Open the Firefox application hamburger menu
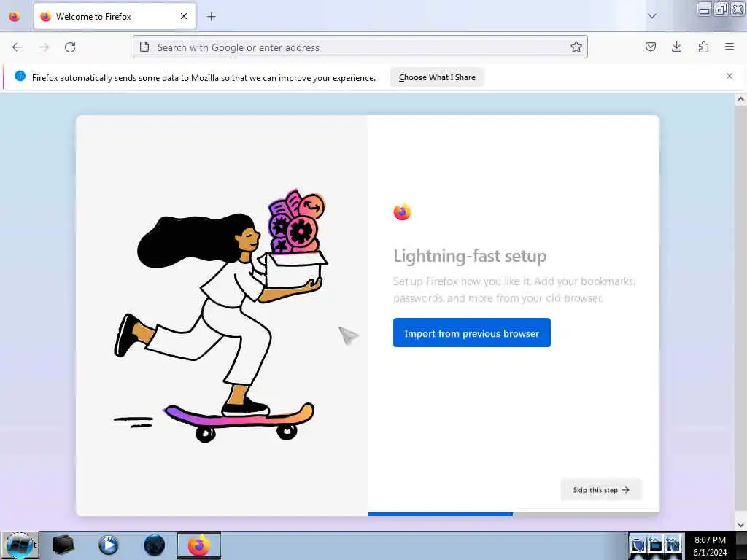 pyautogui.click(x=729, y=47)
